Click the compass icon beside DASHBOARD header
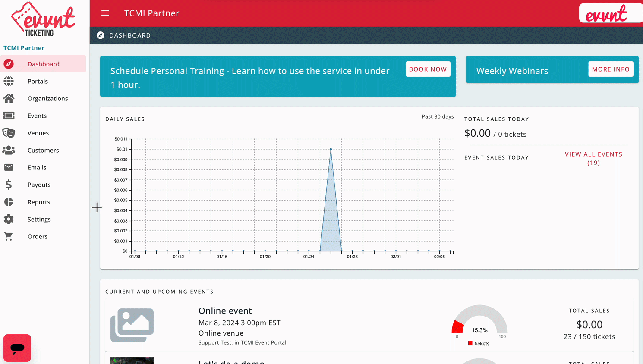The height and width of the screenshot is (364, 643). point(101,35)
